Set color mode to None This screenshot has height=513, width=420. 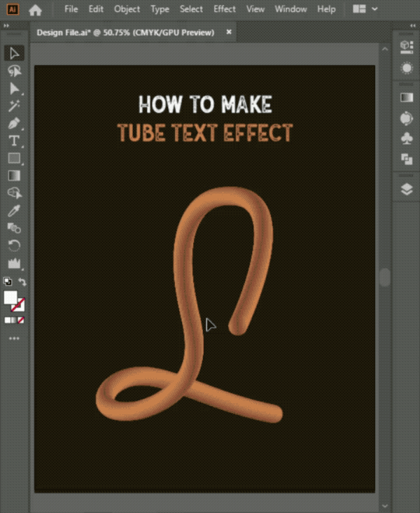(x=21, y=321)
